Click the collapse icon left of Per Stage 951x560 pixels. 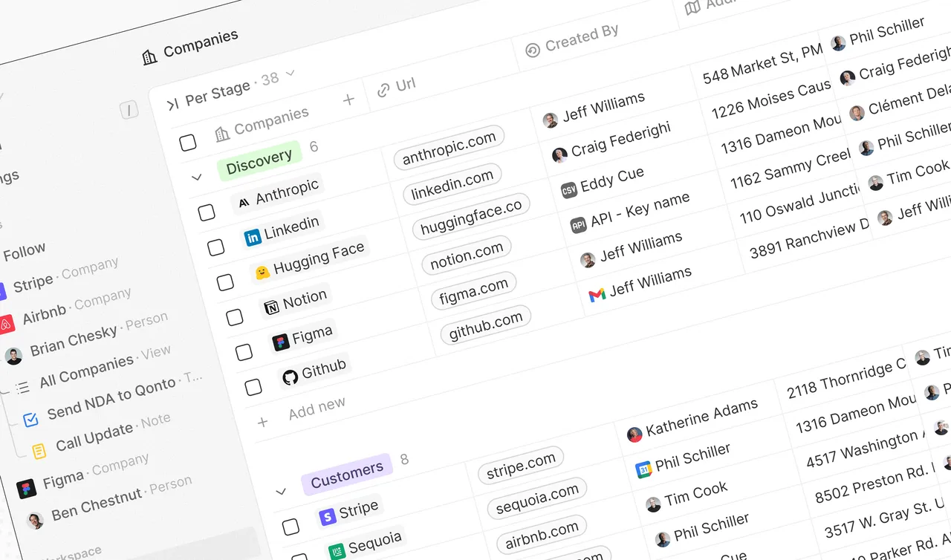[x=173, y=105]
